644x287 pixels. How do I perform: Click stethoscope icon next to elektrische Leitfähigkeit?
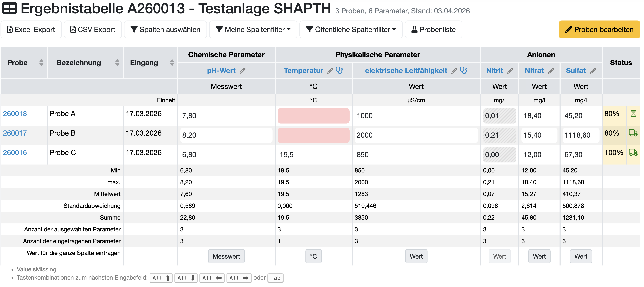tap(463, 70)
